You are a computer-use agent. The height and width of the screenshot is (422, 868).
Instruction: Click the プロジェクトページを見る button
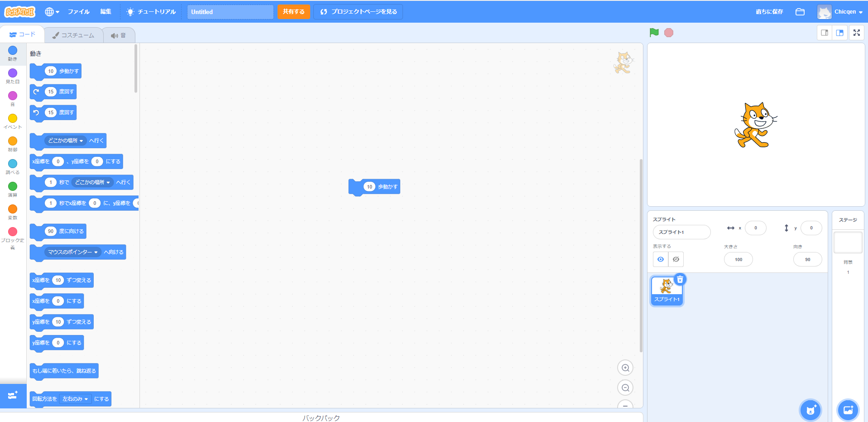point(358,12)
